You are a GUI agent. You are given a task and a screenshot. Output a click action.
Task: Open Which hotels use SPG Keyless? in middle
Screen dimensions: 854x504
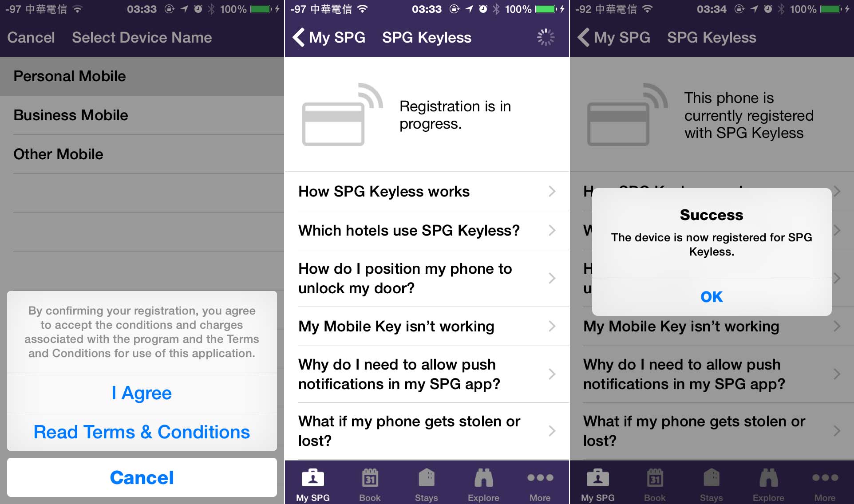[x=427, y=231]
